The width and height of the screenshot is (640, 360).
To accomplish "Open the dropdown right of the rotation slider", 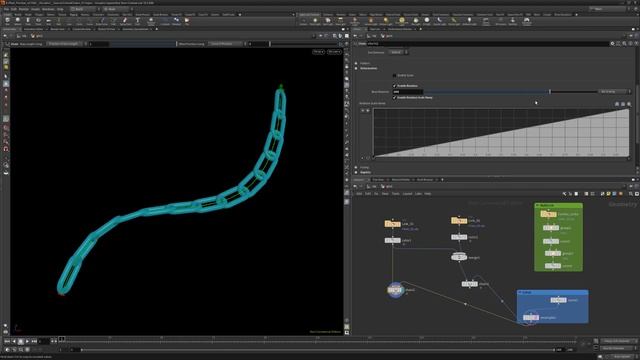I will (615, 92).
